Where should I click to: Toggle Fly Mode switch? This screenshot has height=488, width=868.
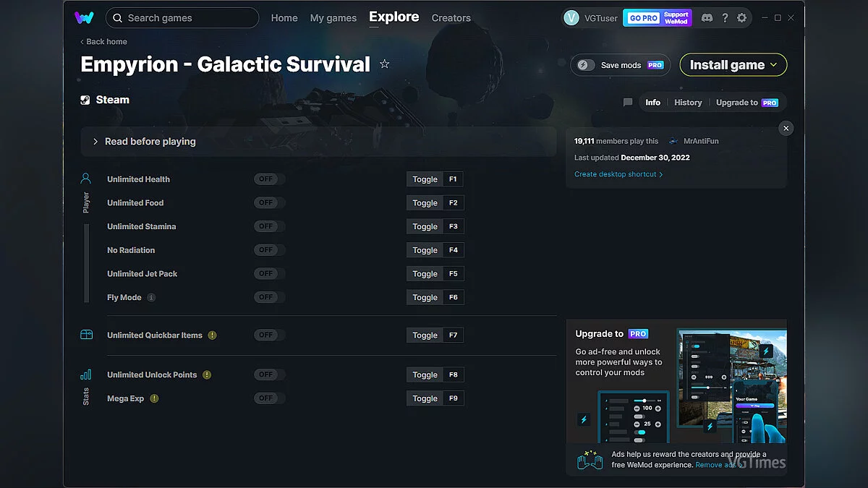tap(269, 297)
